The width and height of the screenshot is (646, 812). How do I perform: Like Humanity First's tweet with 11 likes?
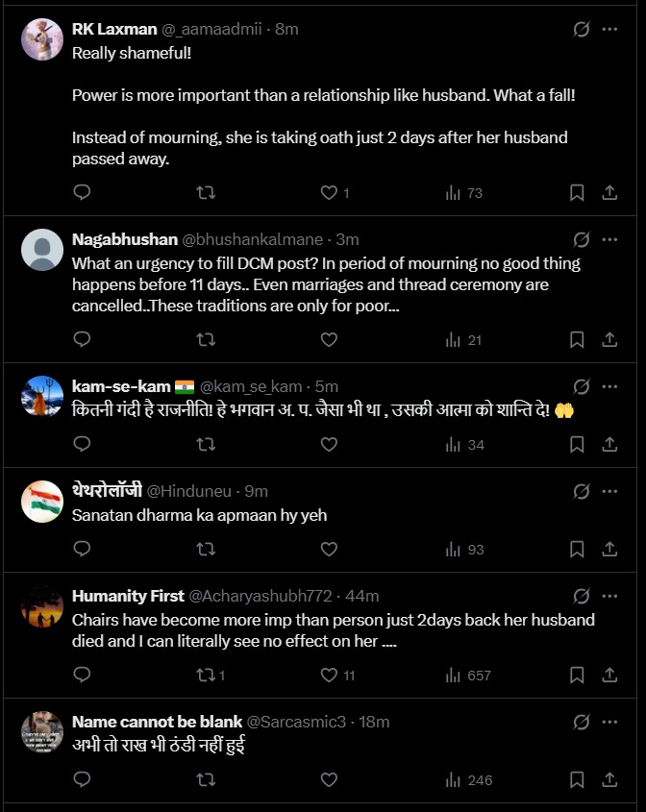329,676
